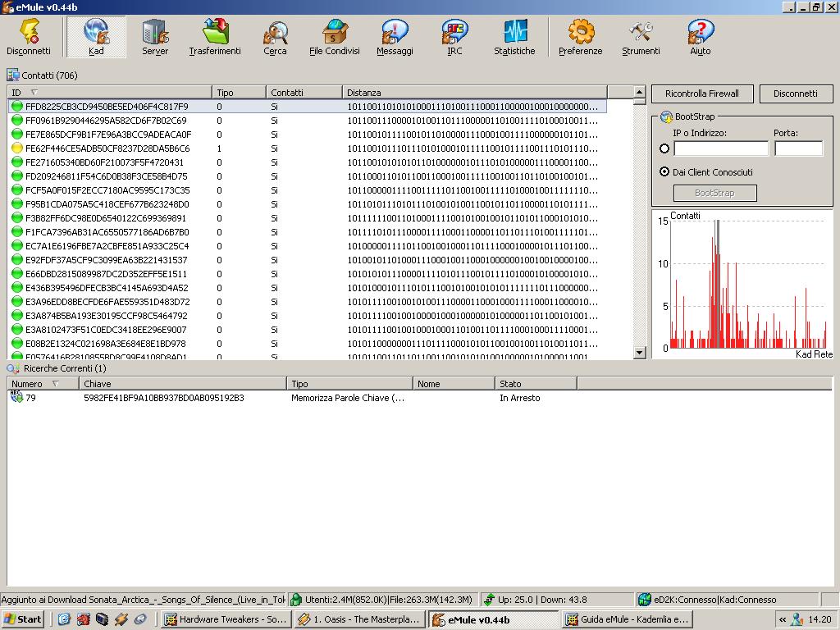Select the IP o Indirizzo radio button
840x630 pixels.
pos(664,148)
